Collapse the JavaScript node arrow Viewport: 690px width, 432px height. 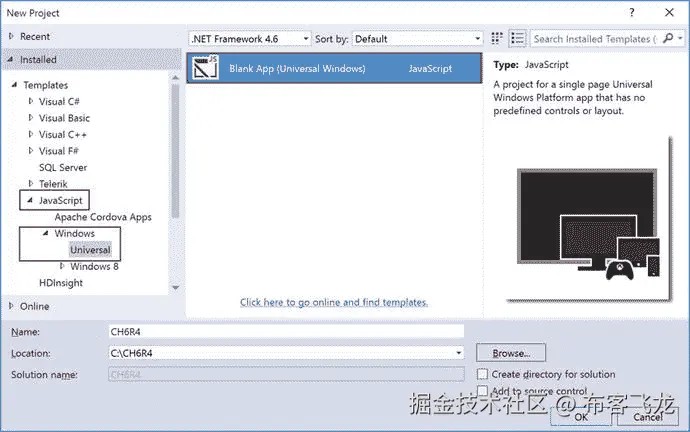point(30,200)
